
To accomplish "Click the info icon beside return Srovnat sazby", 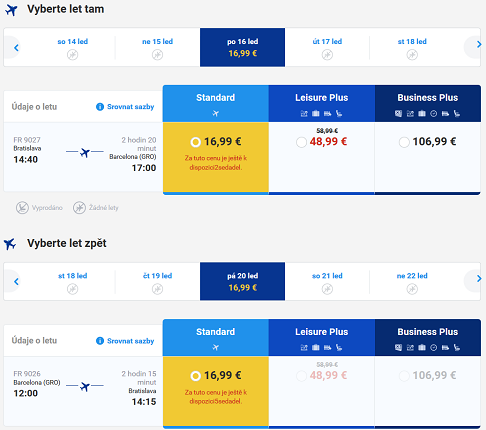I will tap(100, 341).
